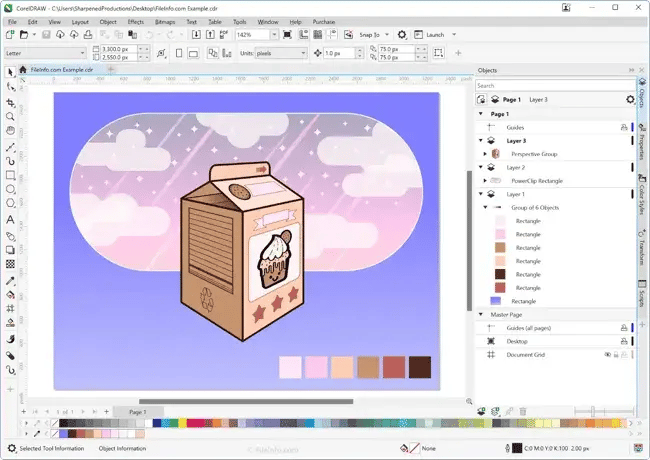Click the Launch button
Image resolution: width=650 pixels, height=460 pixels.
435,34
